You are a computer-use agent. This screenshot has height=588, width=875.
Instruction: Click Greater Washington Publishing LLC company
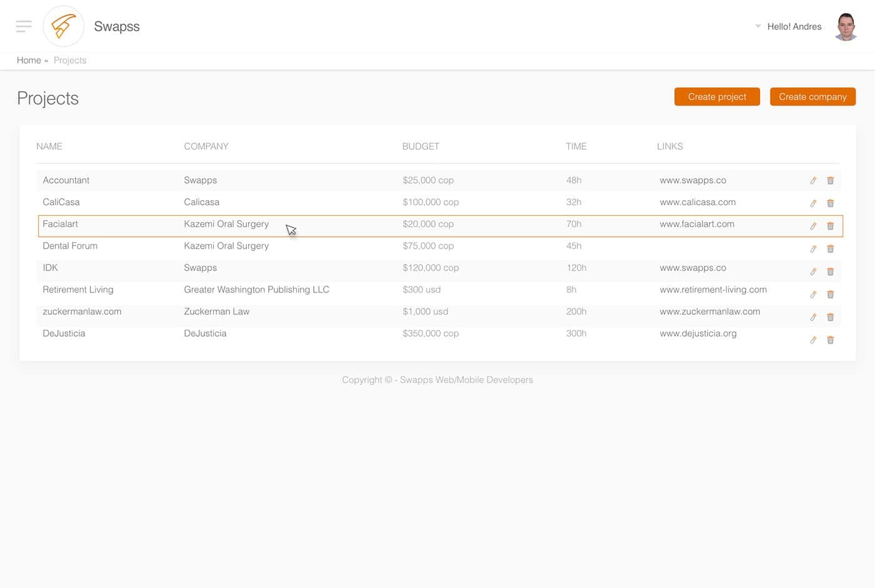(x=256, y=289)
